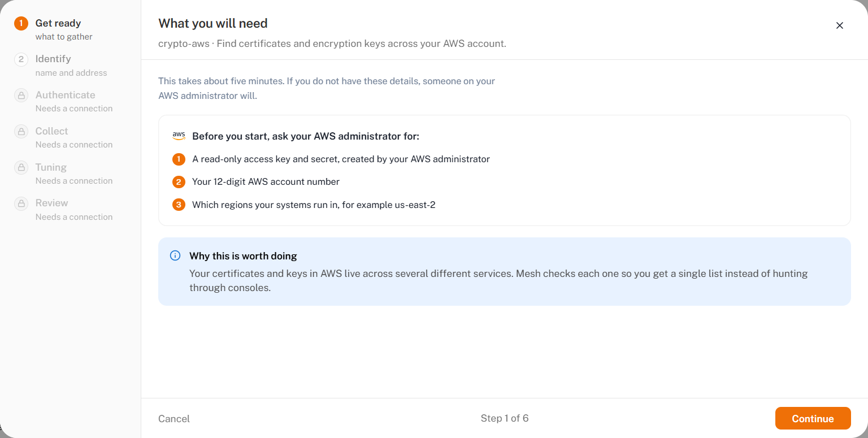Click 'what to gather' sidebar subtitle

pos(64,37)
